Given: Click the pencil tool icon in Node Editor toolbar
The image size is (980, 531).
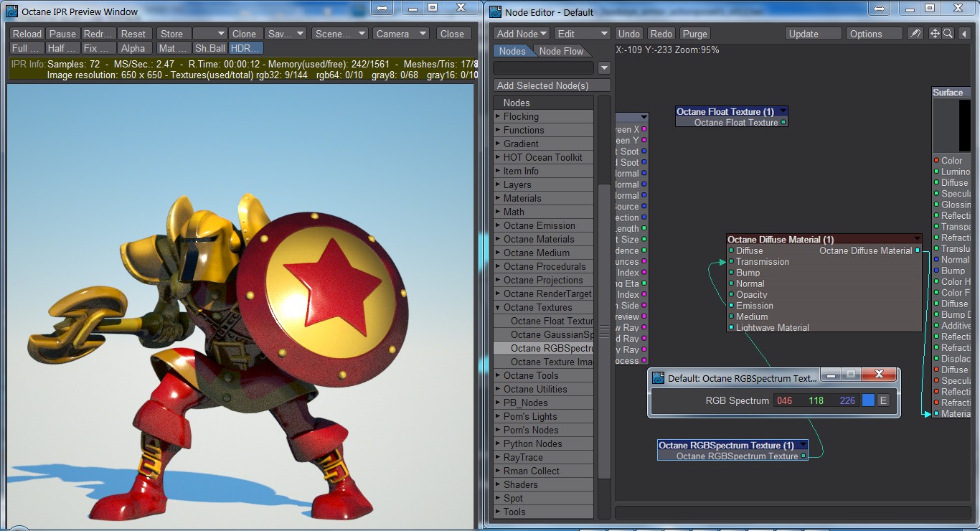Looking at the screenshot, I should (915, 34).
